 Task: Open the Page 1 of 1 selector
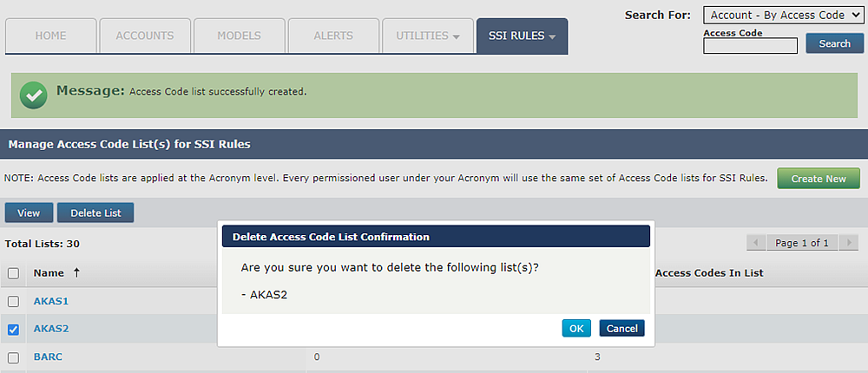801,243
